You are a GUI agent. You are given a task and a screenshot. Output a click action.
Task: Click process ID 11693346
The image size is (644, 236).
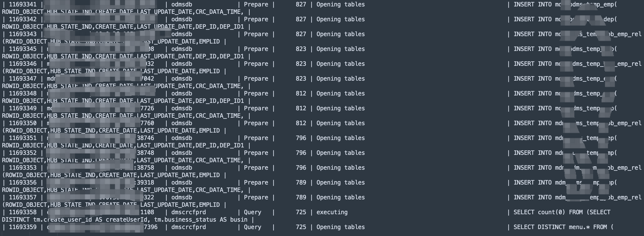[23, 64]
